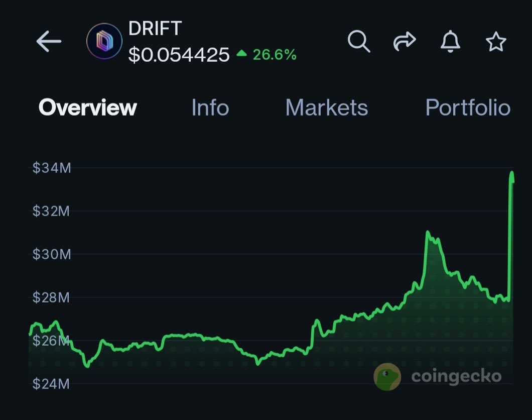Set a price alert with the bell icon
Screen dimensions: 532x420
coord(450,41)
